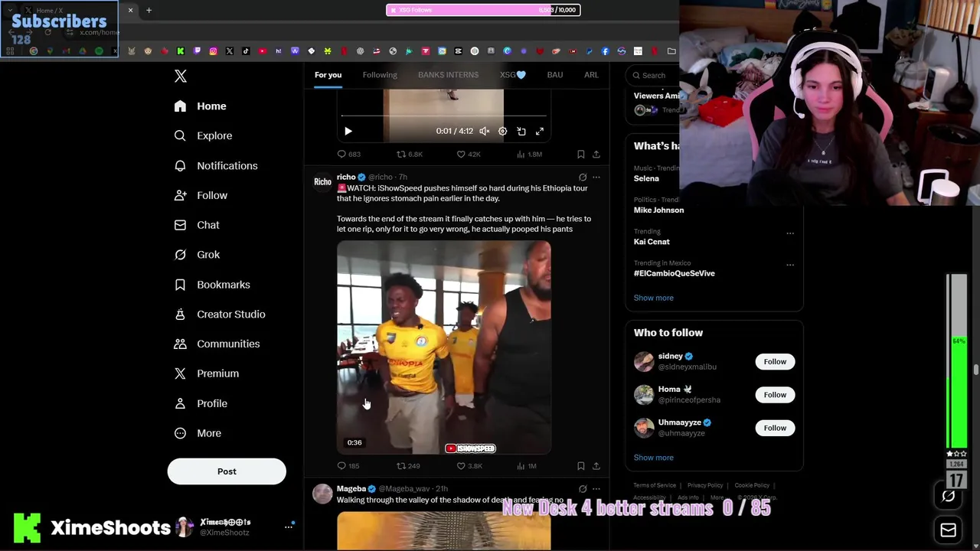
Task: Reply to richo's post with 185 replies
Action: coord(348,465)
